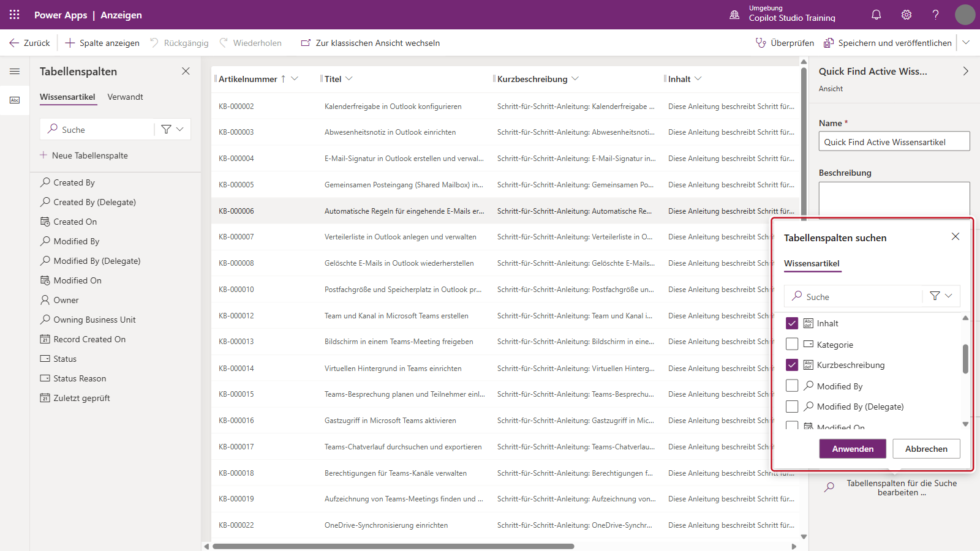This screenshot has height=551, width=980.
Task: Open the app launcher waffle icon
Action: point(15,15)
